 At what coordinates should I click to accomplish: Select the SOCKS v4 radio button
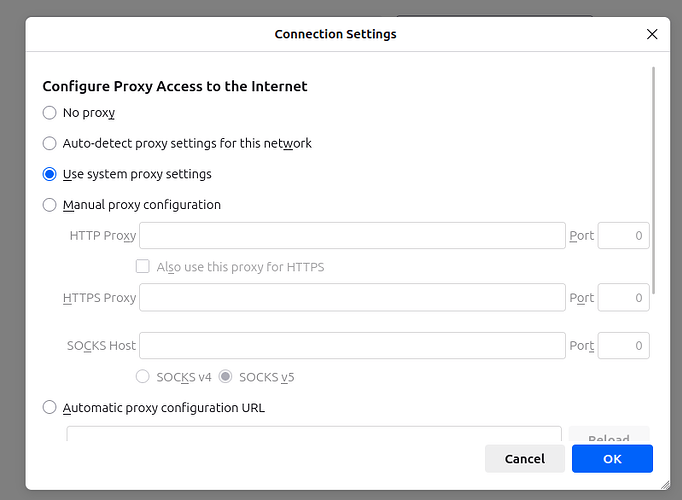(143, 377)
